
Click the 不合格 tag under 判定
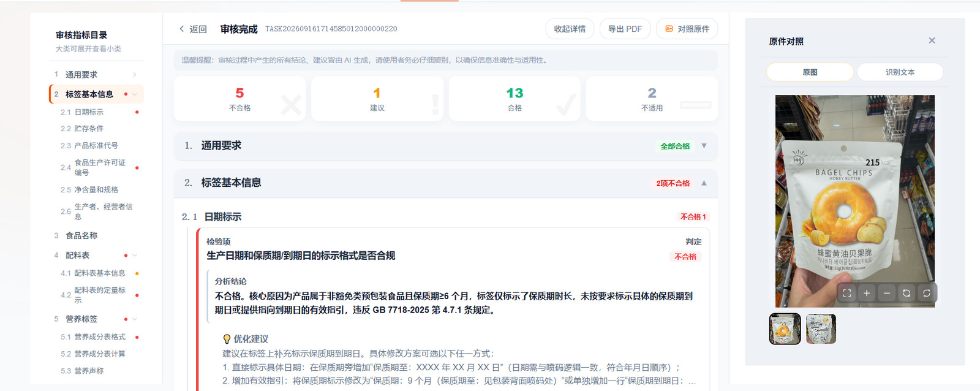(x=685, y=257)
